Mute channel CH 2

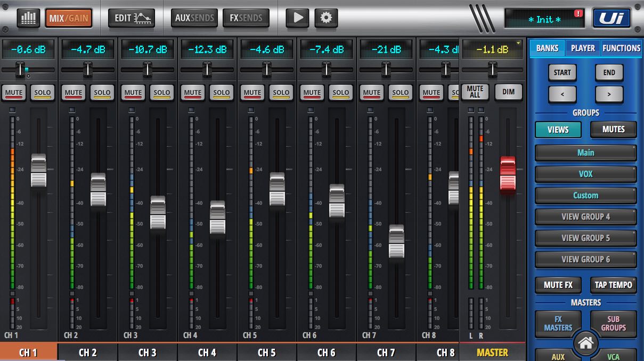[x=74, y=93]
